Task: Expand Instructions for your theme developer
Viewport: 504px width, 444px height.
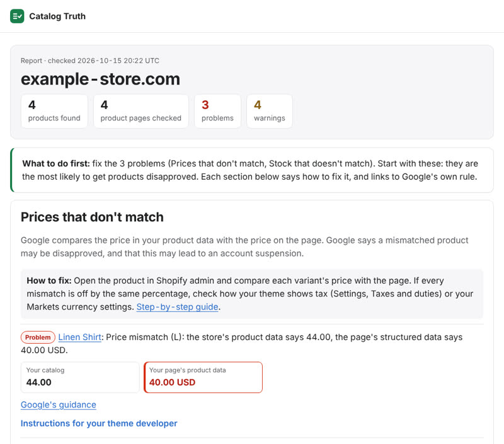Action: 99,423
